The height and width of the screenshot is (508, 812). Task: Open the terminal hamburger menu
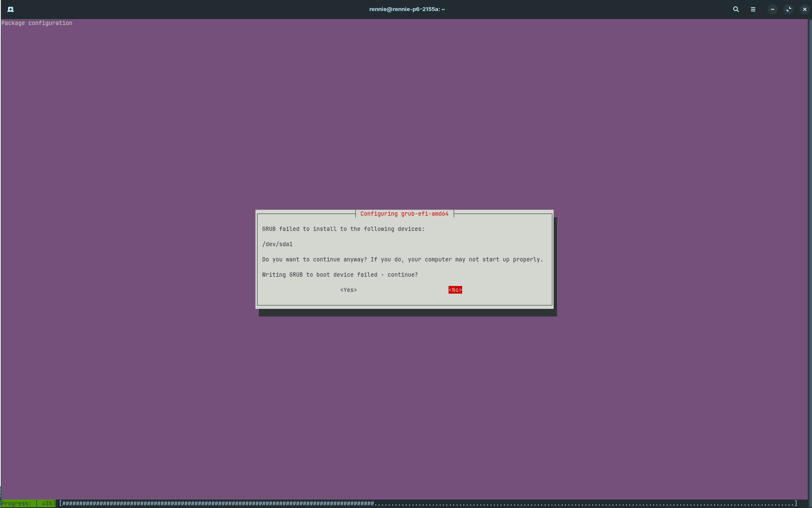753,9
